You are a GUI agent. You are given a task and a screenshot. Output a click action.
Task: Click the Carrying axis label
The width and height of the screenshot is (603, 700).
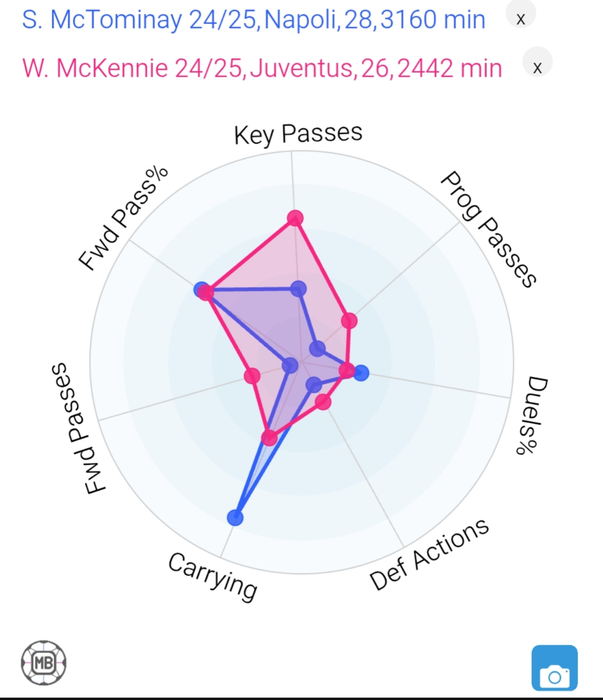click(x=213, y=576)
